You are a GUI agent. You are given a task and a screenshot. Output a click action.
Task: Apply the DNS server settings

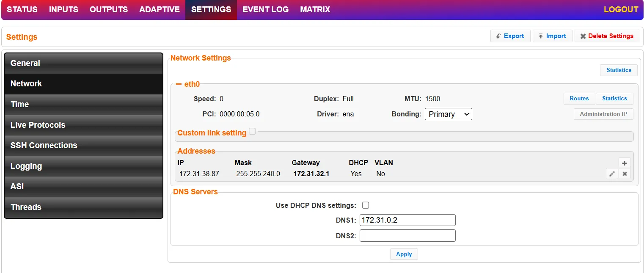[404, 254]
